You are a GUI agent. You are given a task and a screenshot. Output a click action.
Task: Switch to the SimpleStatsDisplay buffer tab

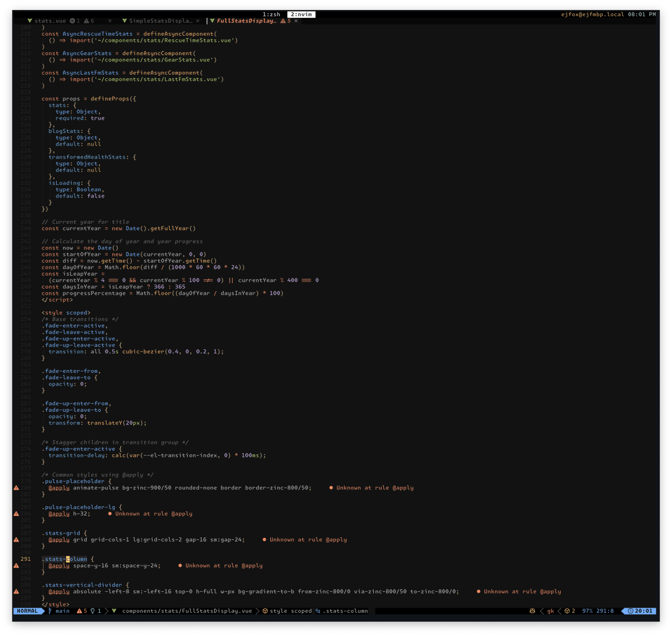tap(161, 20)
